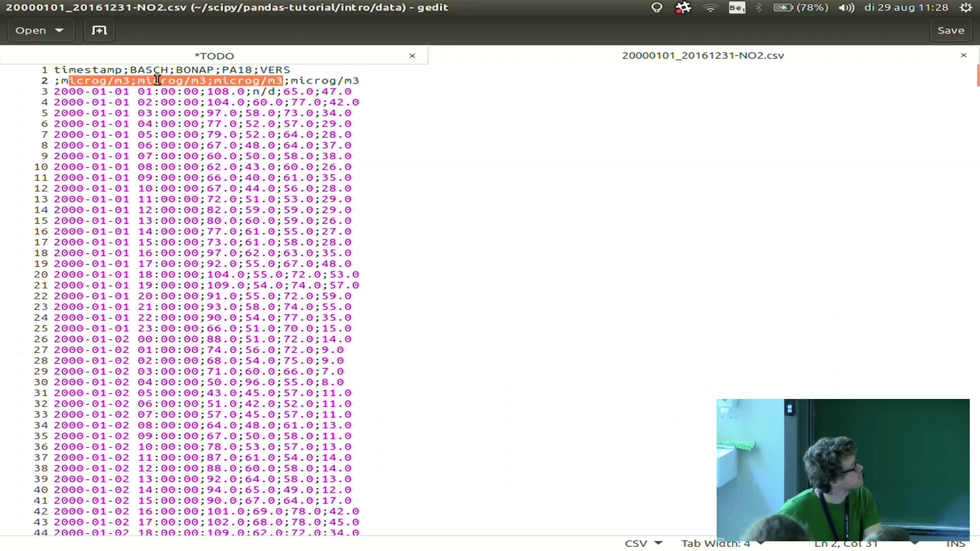Click the row for 2000-01-02 10:00:00
Image resolution: width=980 pixels, height=551 pixels.
[x=203, y=446]
